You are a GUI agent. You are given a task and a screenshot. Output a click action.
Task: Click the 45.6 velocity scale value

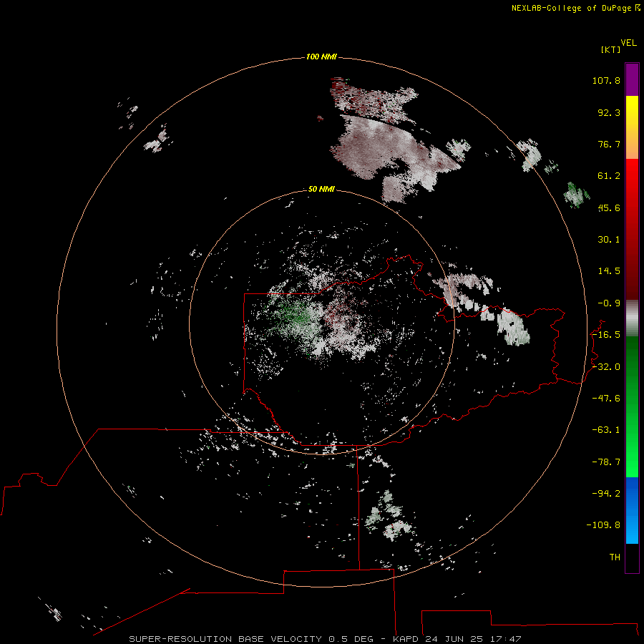coord(609,208)
